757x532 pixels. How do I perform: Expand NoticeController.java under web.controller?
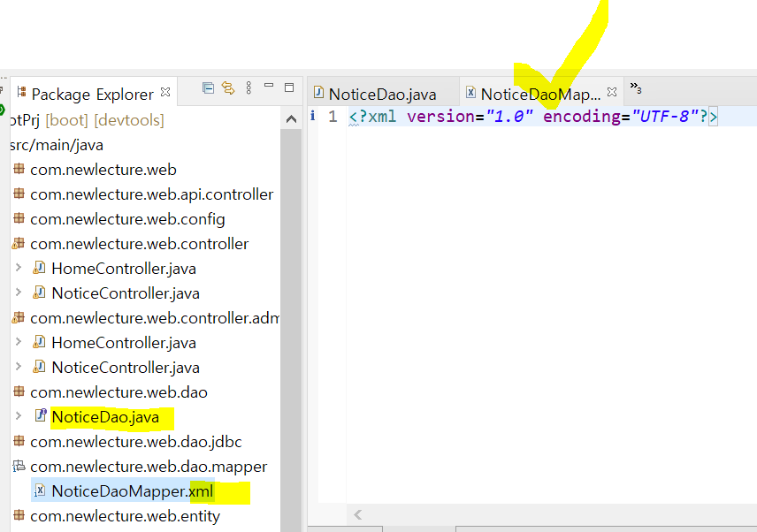point(19,292)
